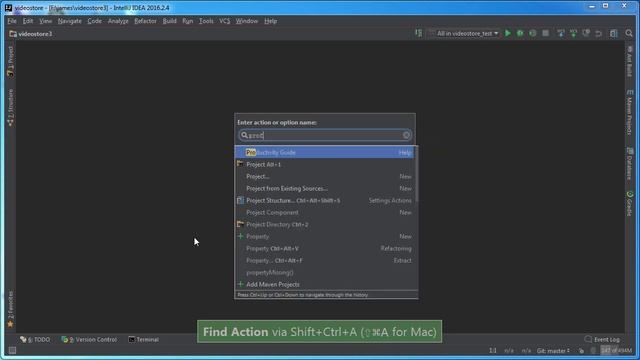Open the Structure tool window side tab
Image resolution: width=640 pixels, height=360 pixels.
(10, 107)
